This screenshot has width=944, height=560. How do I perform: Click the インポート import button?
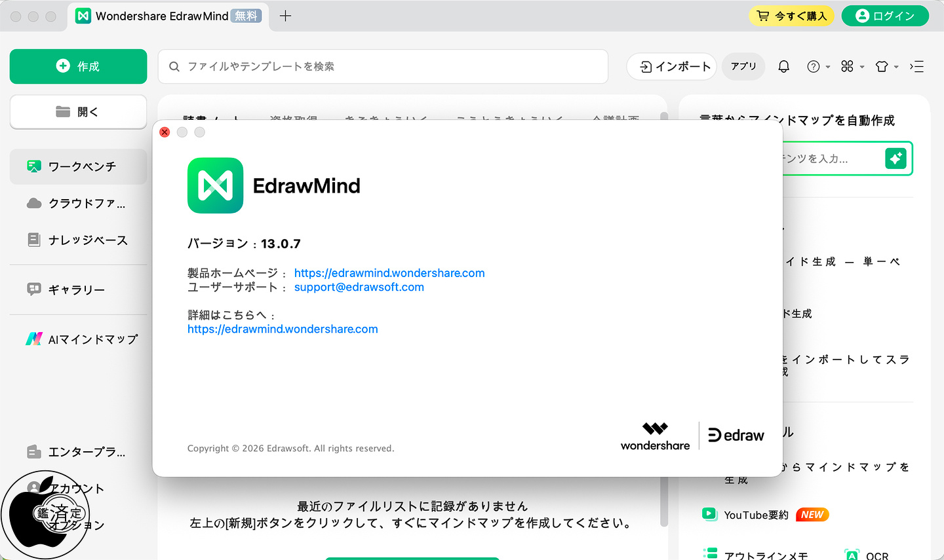(x=672, y=67)
